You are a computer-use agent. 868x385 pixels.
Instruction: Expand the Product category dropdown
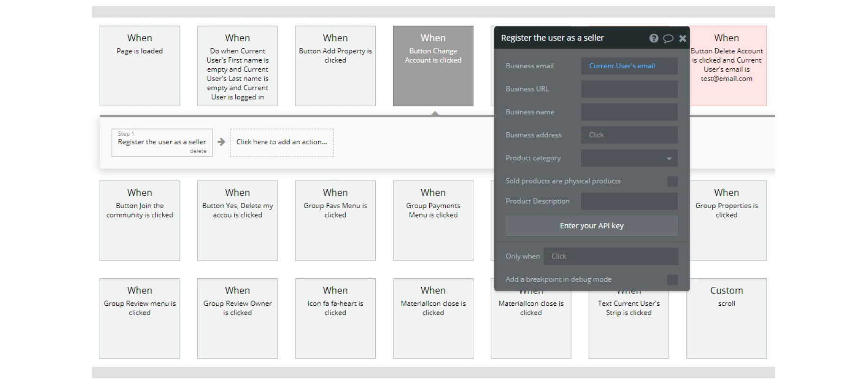[x=629, y=158]
